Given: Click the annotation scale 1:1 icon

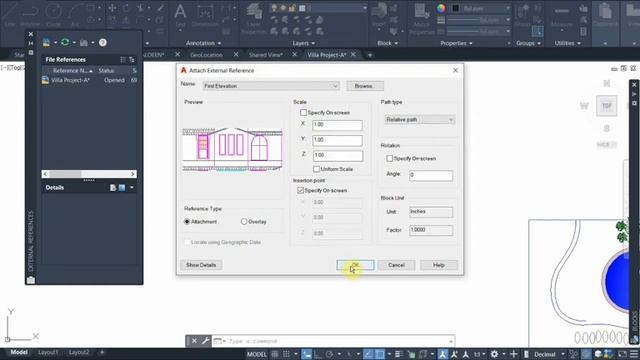Looking at the screenshot, I should (477, 354).
